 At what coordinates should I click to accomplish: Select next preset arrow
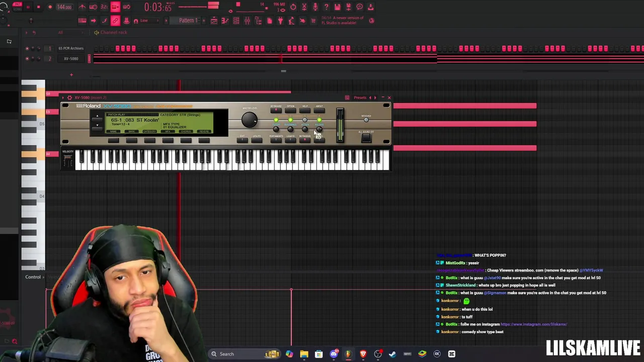(375, 98)
